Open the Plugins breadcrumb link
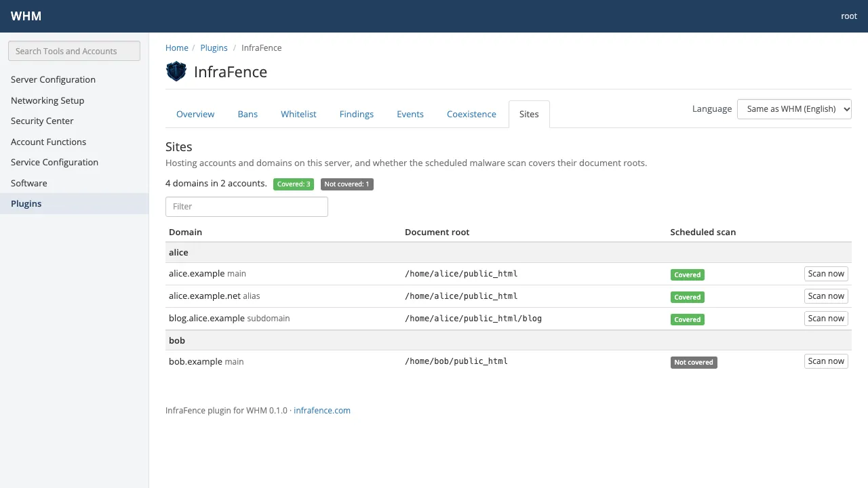 pos(214,48)
